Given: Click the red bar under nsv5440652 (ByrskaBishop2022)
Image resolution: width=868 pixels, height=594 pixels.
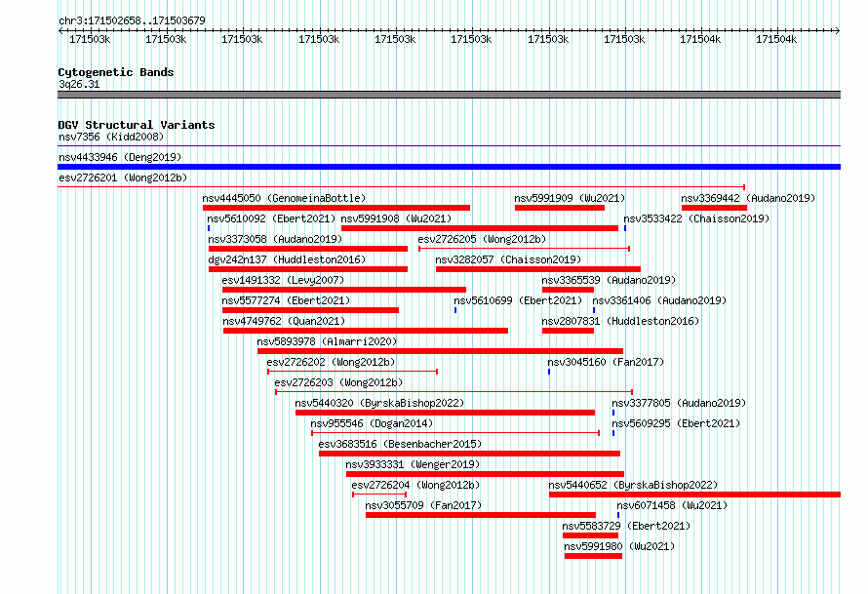Looking at the screenshot, I should 694,495.
